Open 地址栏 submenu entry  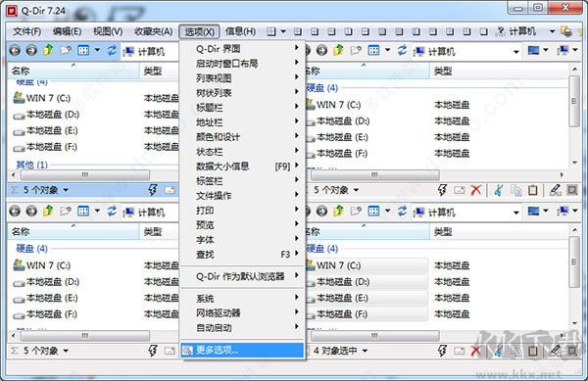243,122
